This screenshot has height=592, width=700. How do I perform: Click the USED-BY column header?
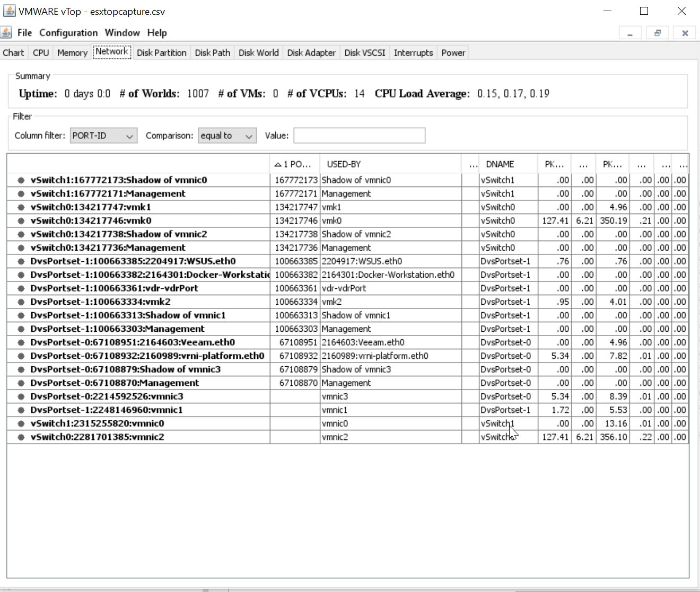tap(390, 164)
